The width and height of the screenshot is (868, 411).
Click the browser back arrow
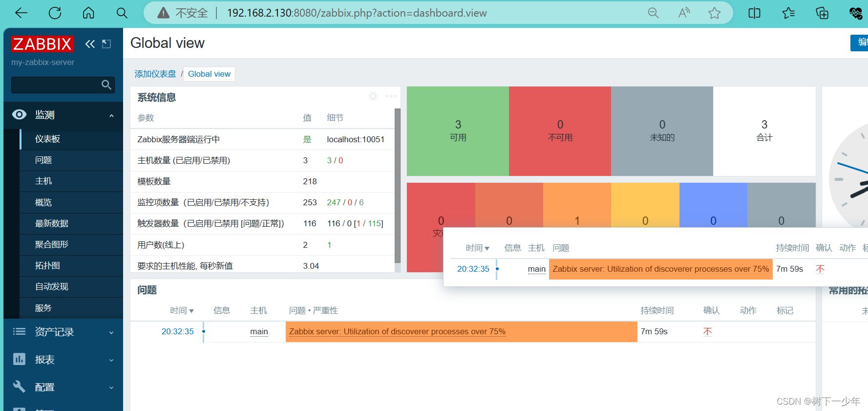point(21,13)
